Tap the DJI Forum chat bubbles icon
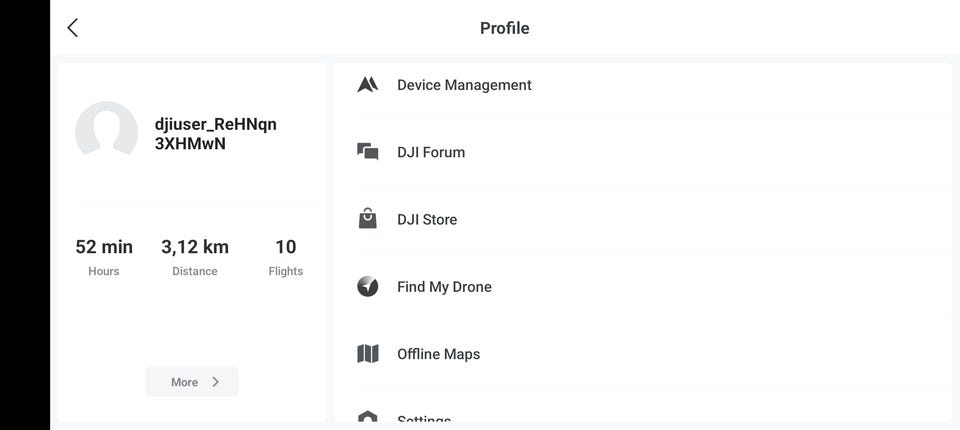Screen dimensions: 960x430 [367, 151]
